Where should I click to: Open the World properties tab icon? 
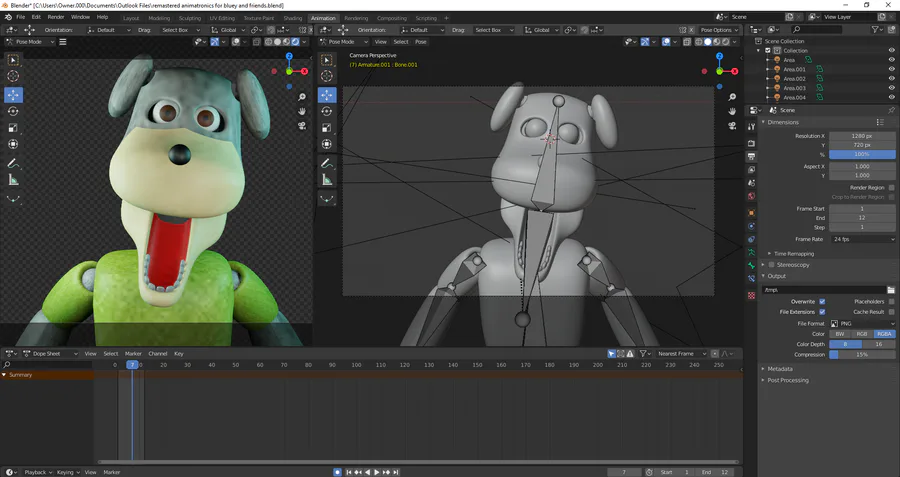[751, 196]
